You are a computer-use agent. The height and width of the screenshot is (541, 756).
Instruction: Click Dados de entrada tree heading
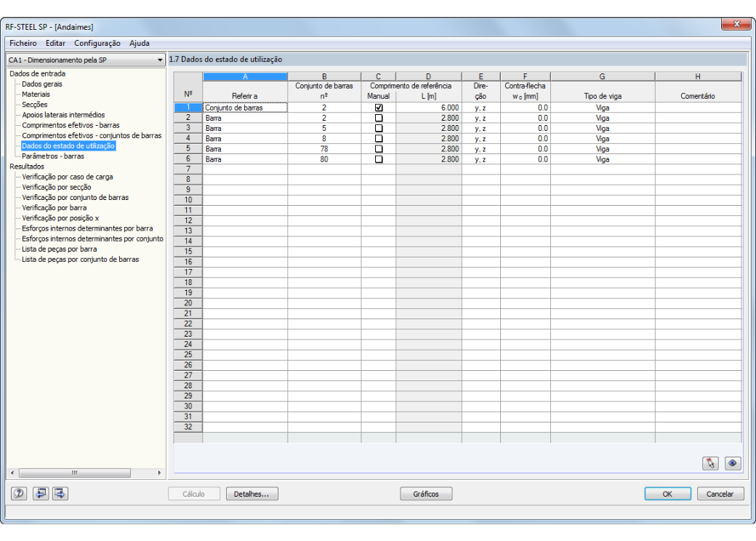coord(37,73)
